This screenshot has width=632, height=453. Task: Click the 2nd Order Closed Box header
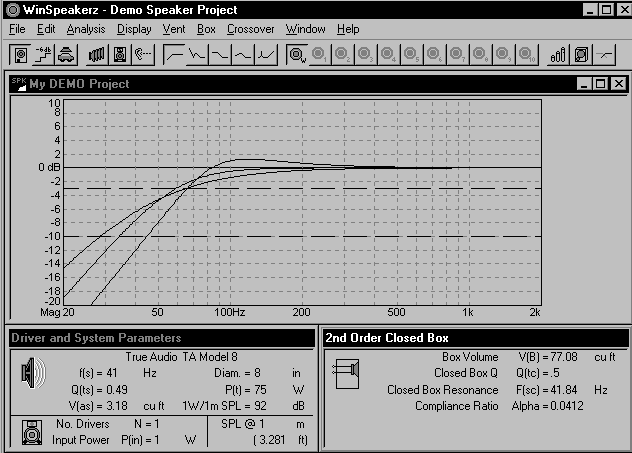click(387, 338)
